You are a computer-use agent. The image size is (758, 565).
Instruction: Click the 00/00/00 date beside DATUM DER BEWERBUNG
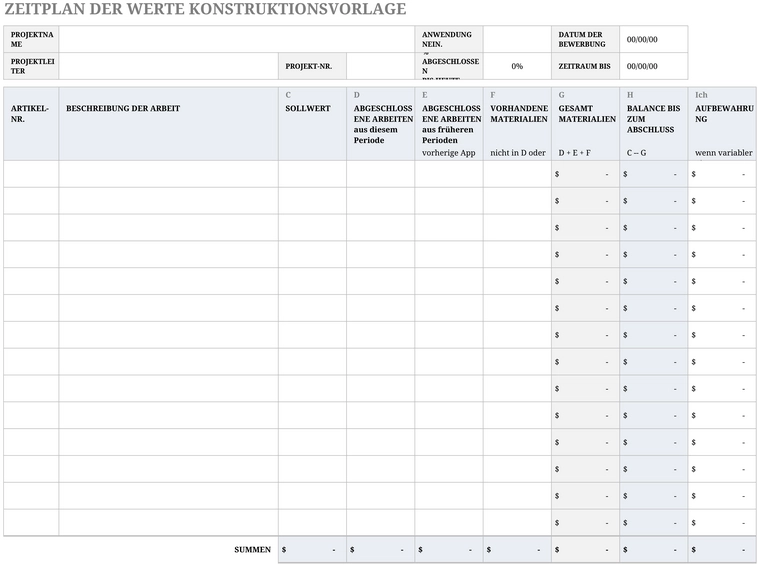[x=654, y=39]
